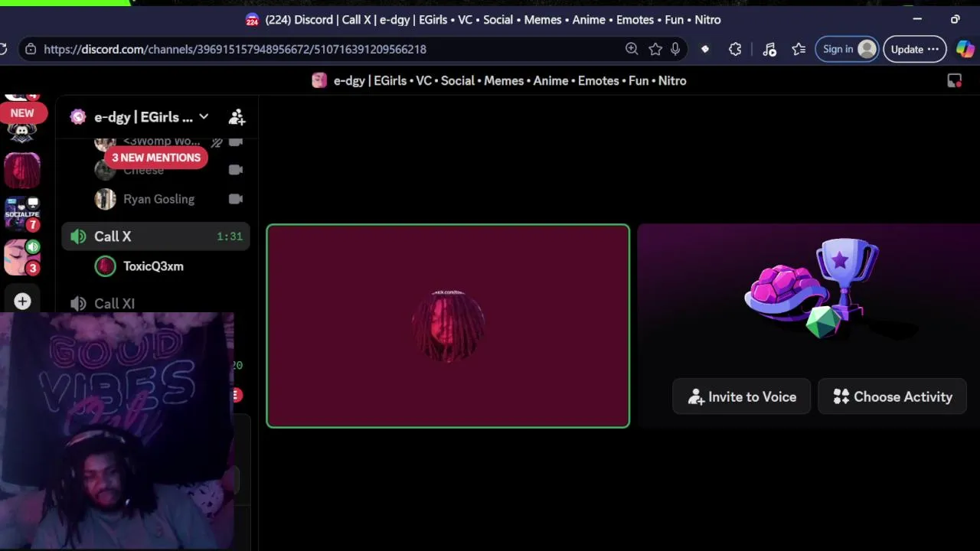The width and height of the screenshot is (980, 551).
Task: Open the Discord mascot server icon
Action: (22, 132)
